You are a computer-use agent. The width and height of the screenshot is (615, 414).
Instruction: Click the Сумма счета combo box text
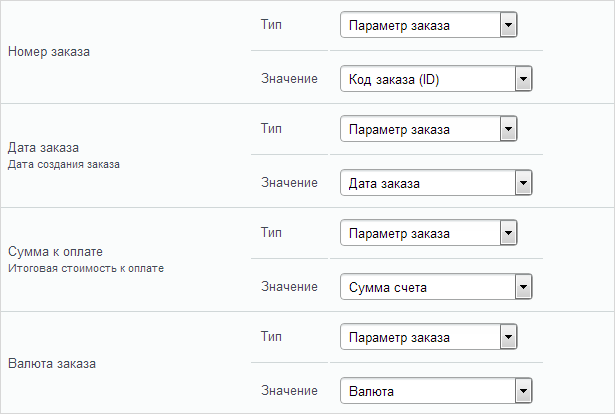click(388, 288)
